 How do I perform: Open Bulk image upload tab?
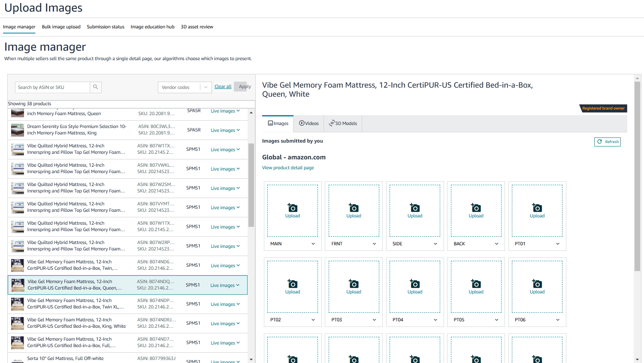point(61,27)
